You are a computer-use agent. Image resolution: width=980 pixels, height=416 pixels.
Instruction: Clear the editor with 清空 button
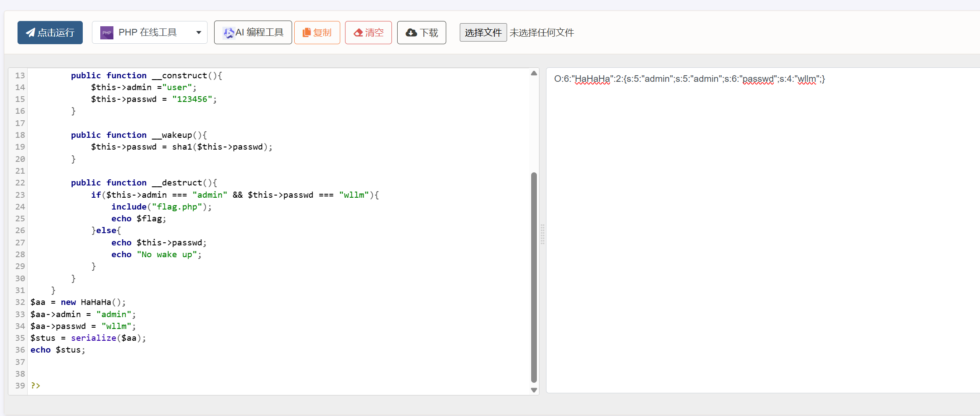coord(368,32)
